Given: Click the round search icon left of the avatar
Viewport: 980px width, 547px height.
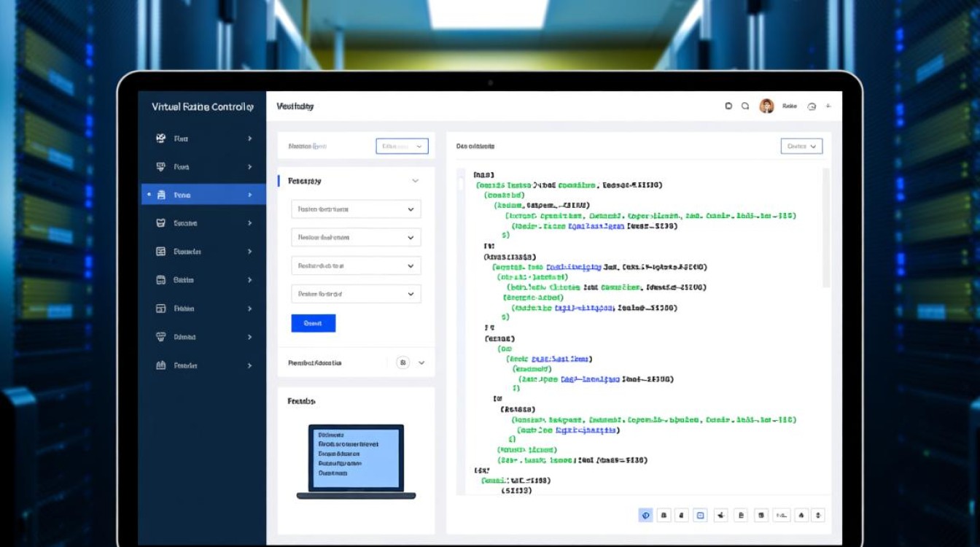Looking at the screenshot, I should pos(745,106).
